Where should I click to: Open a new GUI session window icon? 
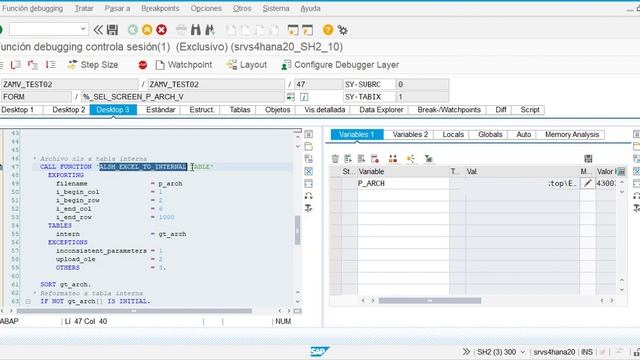pyautogui.click(x=293, y=30)
